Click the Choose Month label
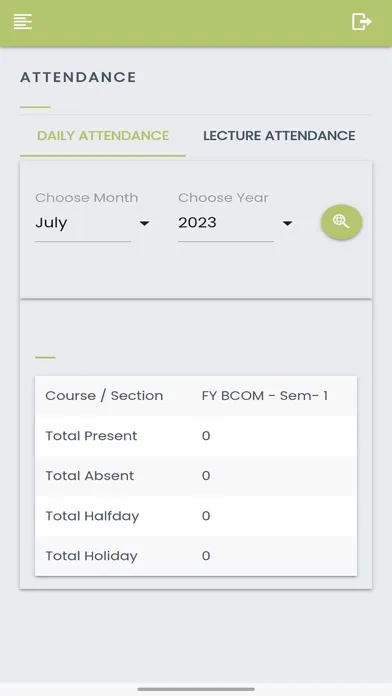The width and height of the screenshot is (392, 696). [x=87, y=198]
